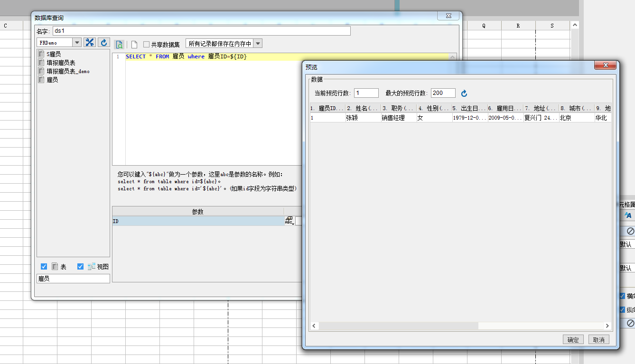Click the table search field containing 雇员
The width and height of the screenshot is (635, 364).
(x=73, y=279)
